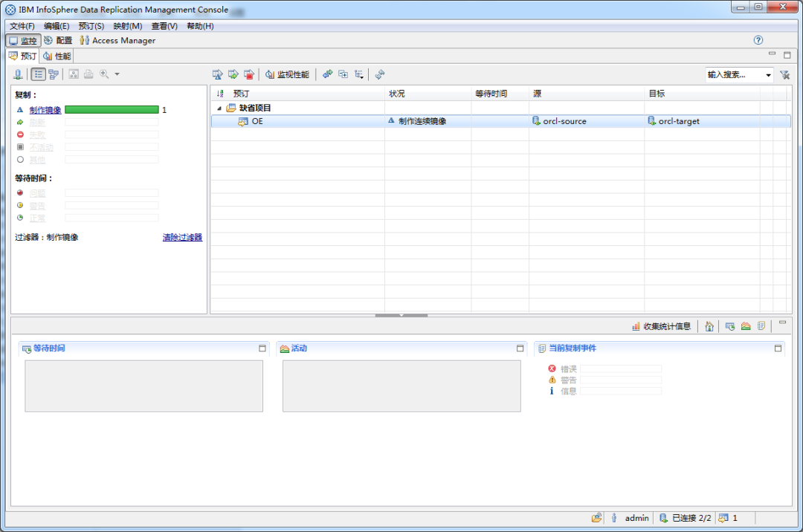The image size is (803, 532).
Task: Click the activity chart icon in lower toolbar
Action: pyautogui.click(x=746, y=326)
